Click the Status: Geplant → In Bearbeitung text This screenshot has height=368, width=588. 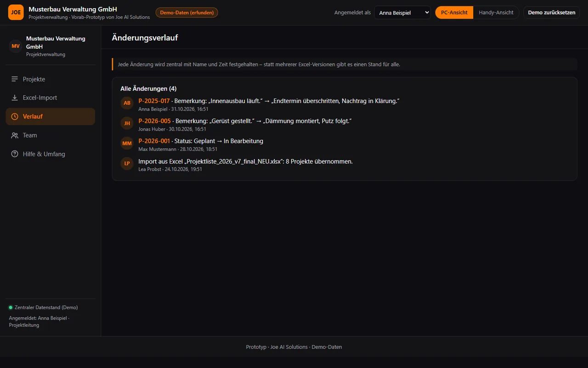click(219, 141)
